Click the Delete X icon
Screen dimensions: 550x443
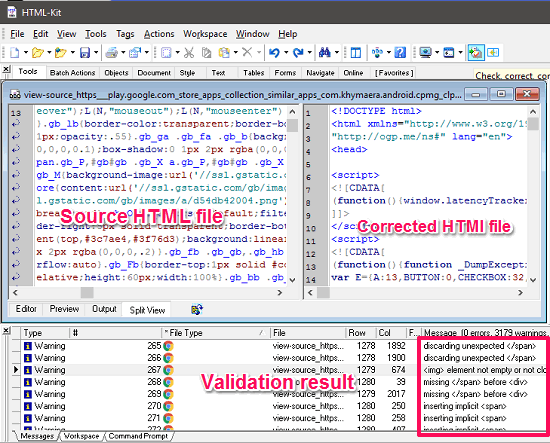247,53
